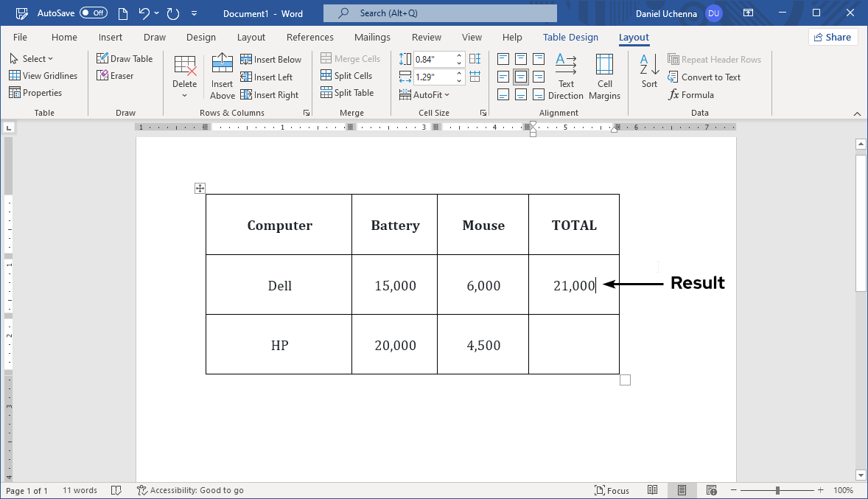Enable Align Top Left cell alignment

[x=503, y=58]
